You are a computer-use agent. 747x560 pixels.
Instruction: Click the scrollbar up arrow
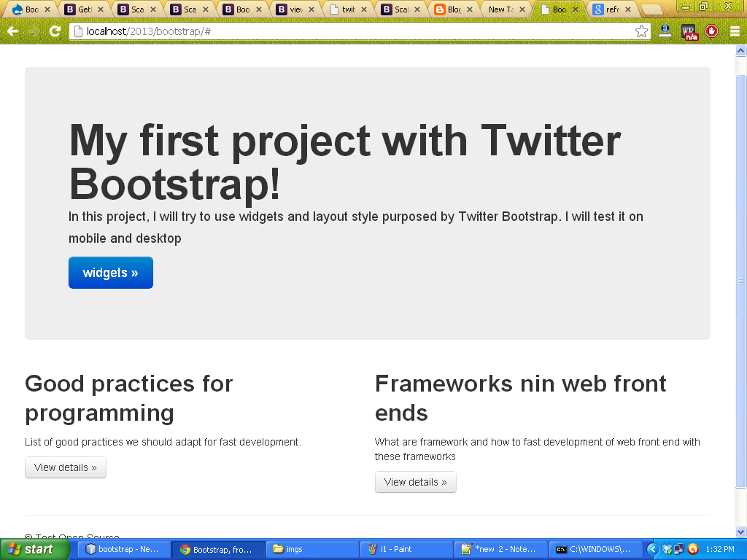point(741,50)
